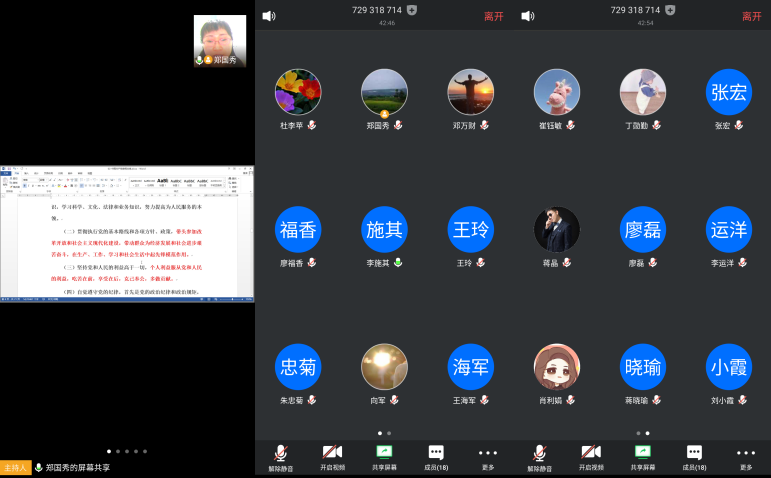Image resolution: width=771 pixels, height=478 pixels.
Task: Unmute microphone in the middle panel toolbar
Action: (281, 457)
